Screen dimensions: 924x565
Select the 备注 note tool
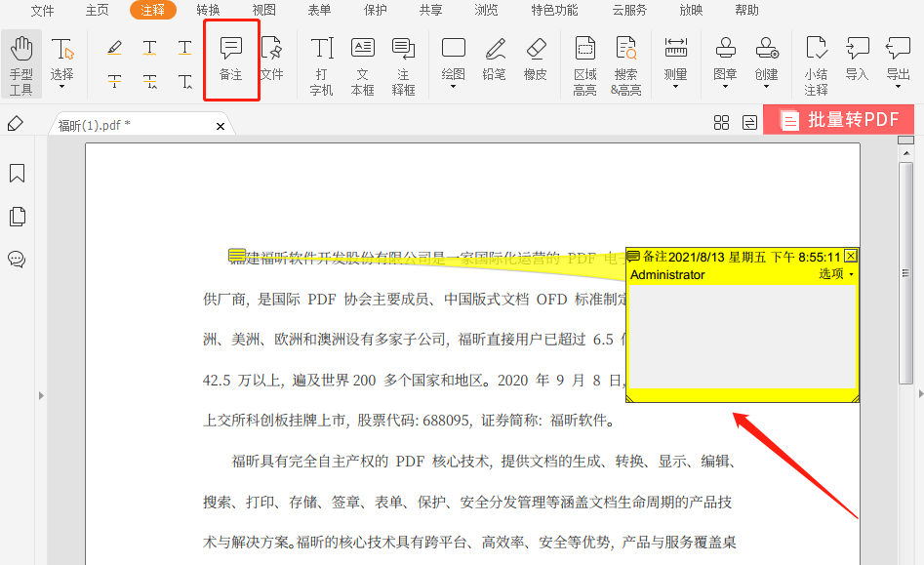coord(230,61)
